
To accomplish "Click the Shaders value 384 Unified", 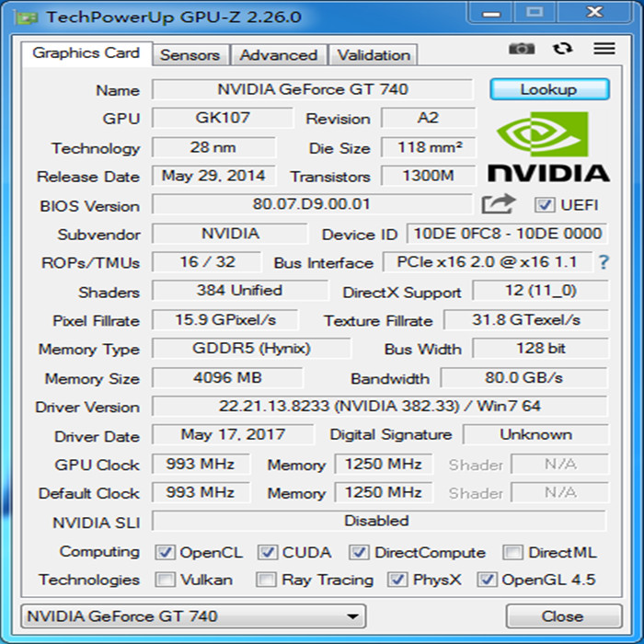I will point(240,291).
